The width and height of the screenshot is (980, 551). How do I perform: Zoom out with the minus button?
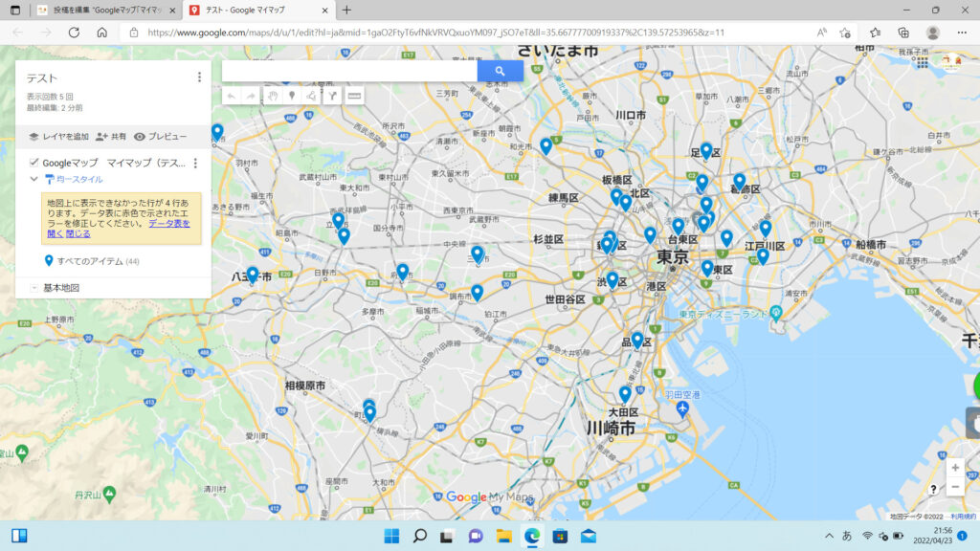(954, 487)
